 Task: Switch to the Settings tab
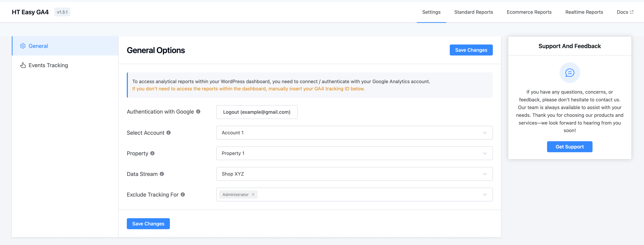[x=431, y=12]
